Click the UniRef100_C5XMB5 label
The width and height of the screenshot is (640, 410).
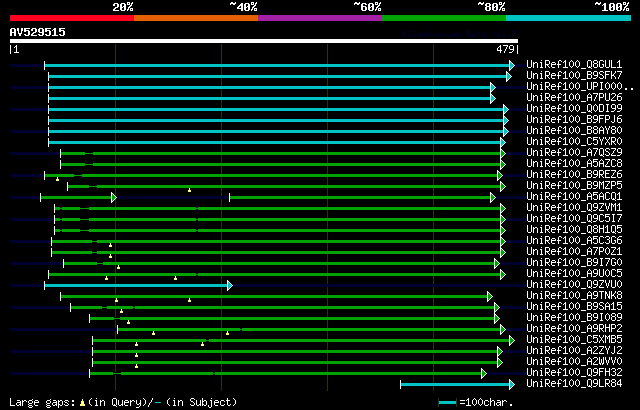[574, 340]
